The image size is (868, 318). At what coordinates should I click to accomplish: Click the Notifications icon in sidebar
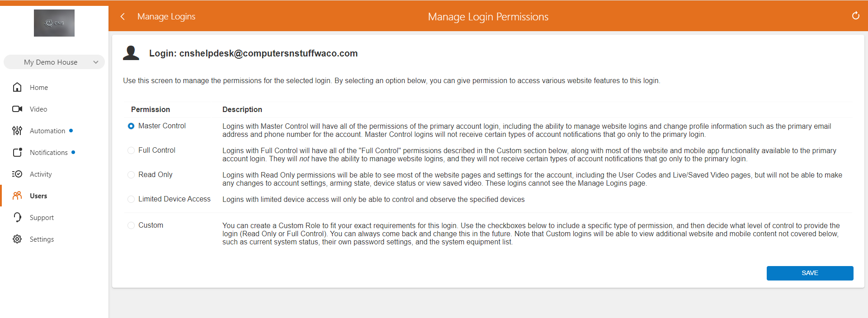17,152
